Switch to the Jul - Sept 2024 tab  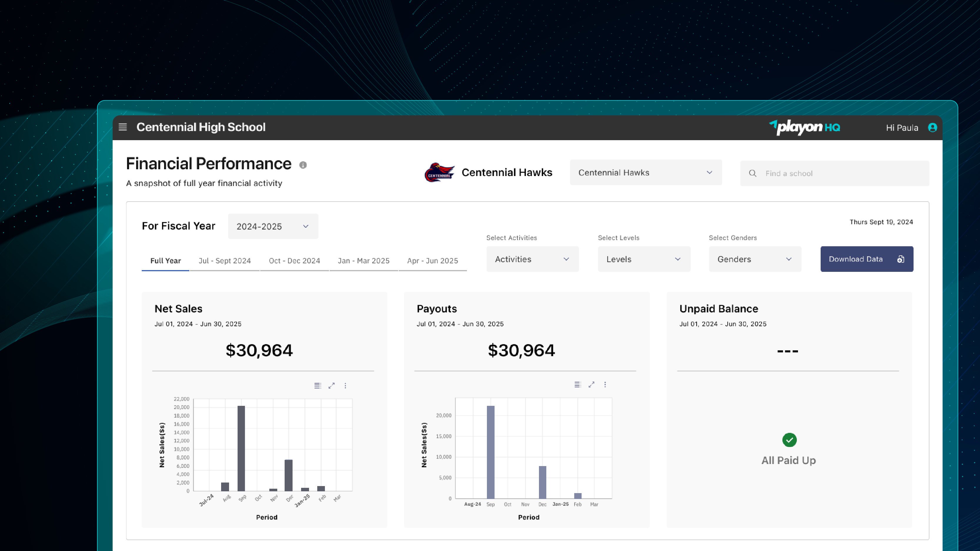(x=224, y=261)
